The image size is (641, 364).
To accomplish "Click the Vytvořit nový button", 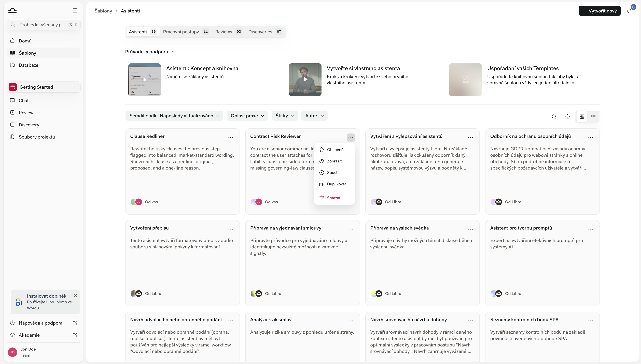I will pos(600,11).
